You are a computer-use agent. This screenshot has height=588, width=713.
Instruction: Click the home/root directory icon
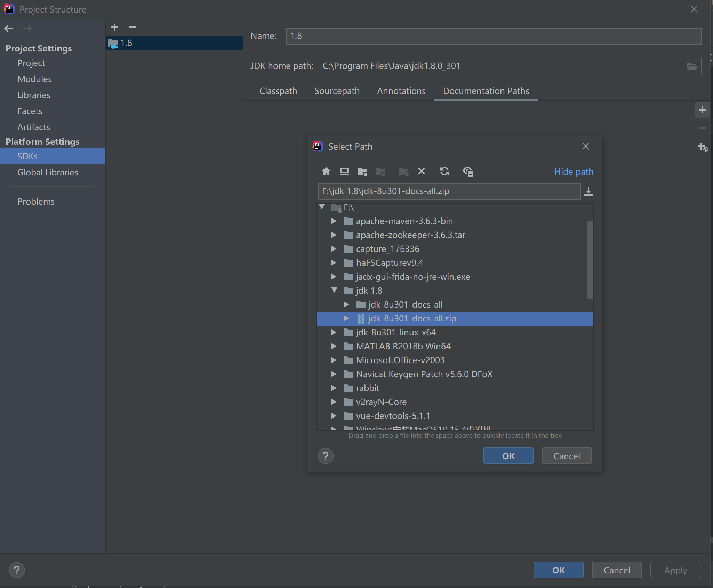click(326, 172)
